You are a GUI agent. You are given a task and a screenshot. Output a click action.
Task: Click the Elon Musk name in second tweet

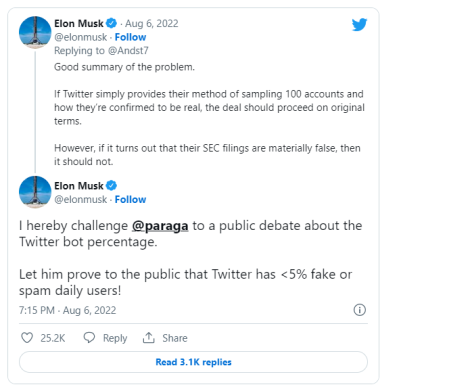point(79,186)
